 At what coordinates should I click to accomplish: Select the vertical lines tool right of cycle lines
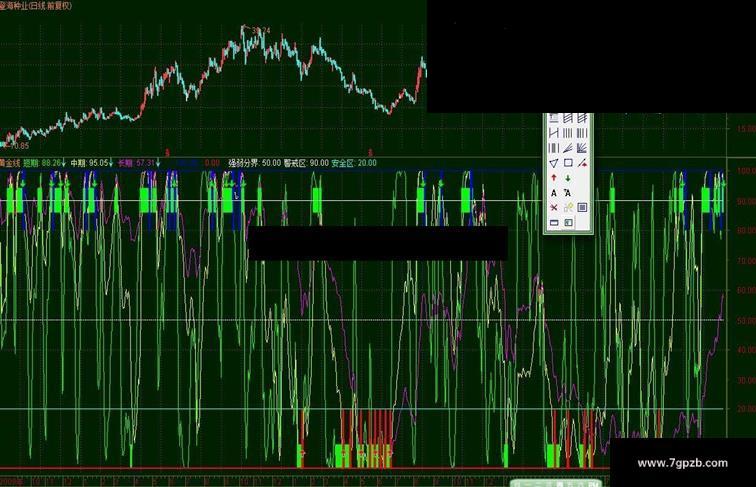582,133
